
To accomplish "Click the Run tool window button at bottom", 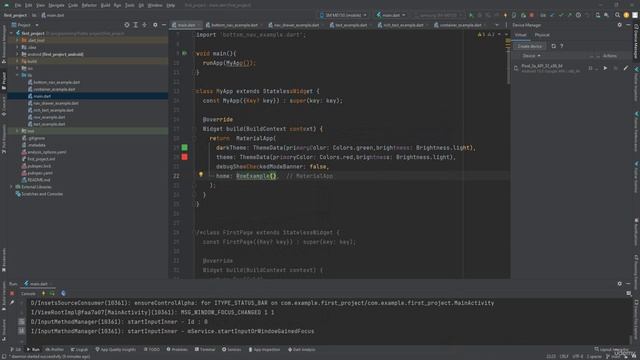I will (x=33, y=350).
